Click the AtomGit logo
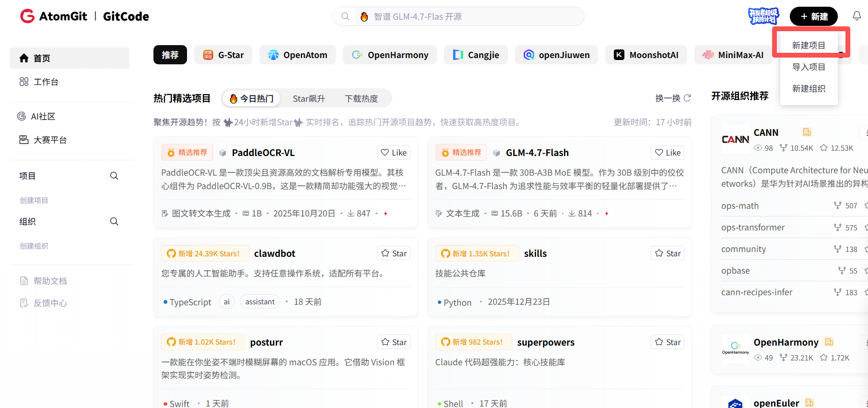 tap(54, 16)
